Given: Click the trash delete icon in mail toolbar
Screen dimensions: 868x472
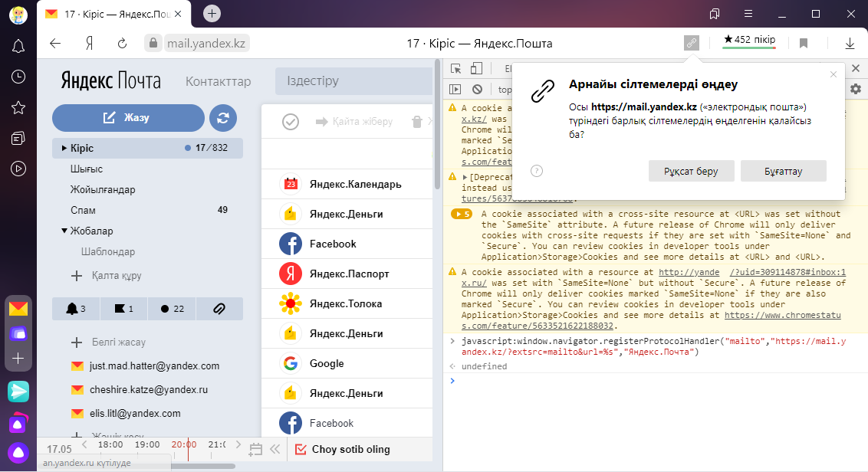Looking at the screenshot, I should click(417, 121).
